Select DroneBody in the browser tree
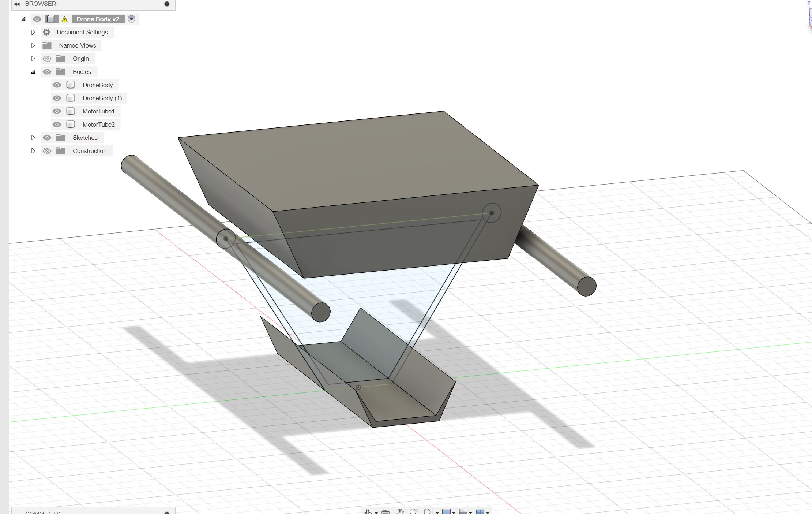Image resolution: width=812 pixels, height=514 pixels. coord(98,85)
